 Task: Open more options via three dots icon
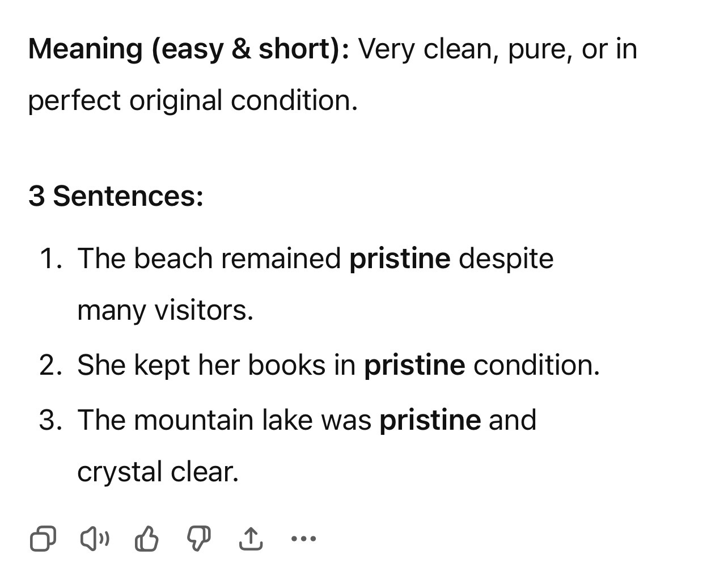tap(303, 539)
